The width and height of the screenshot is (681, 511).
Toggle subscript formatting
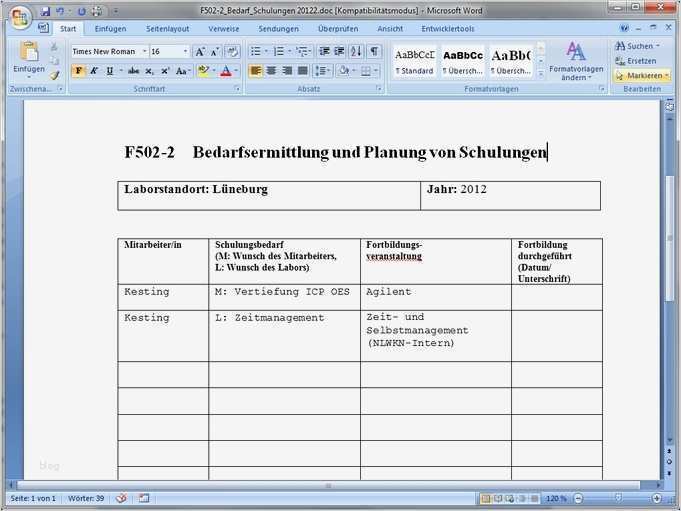(x=149, y=71)
